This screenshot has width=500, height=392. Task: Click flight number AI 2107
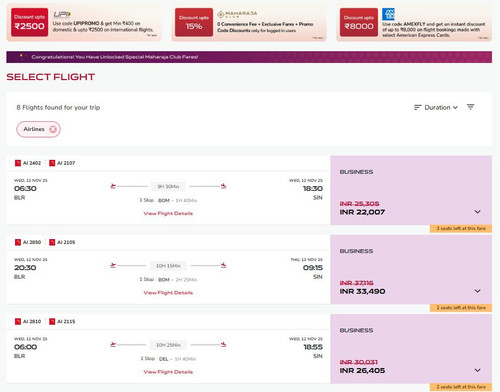[x=66, y=163]
